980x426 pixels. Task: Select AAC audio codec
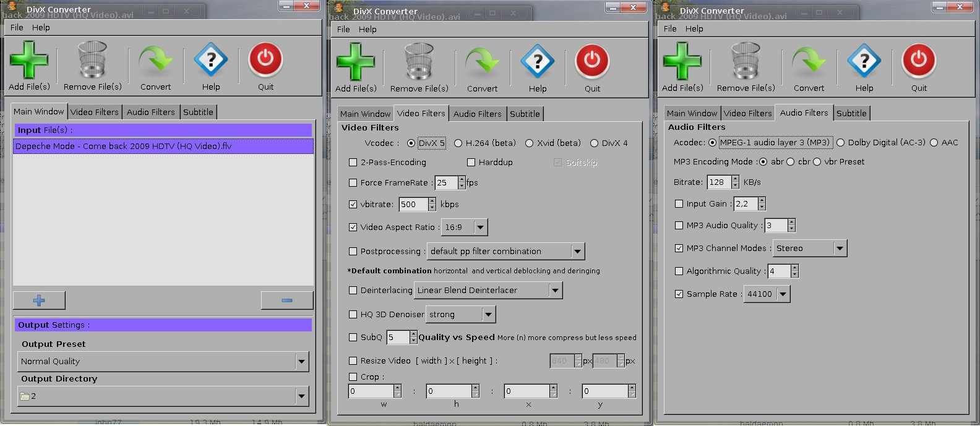(934, 143)
